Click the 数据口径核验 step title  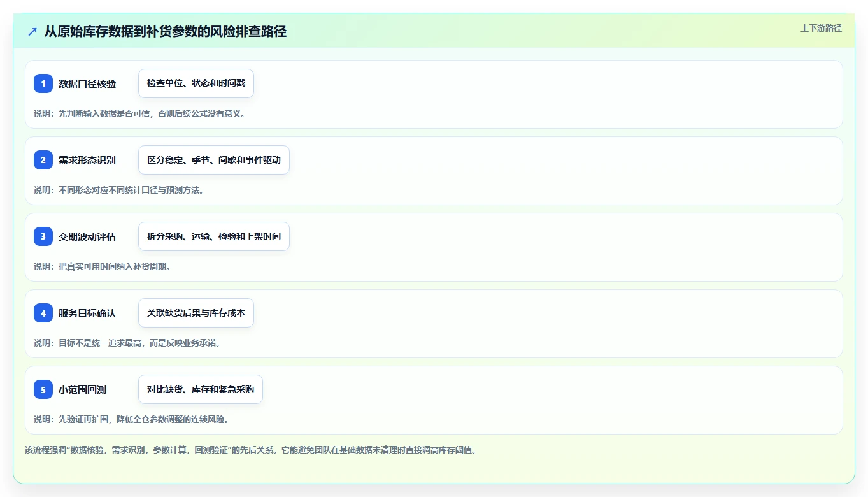[87, 83]
